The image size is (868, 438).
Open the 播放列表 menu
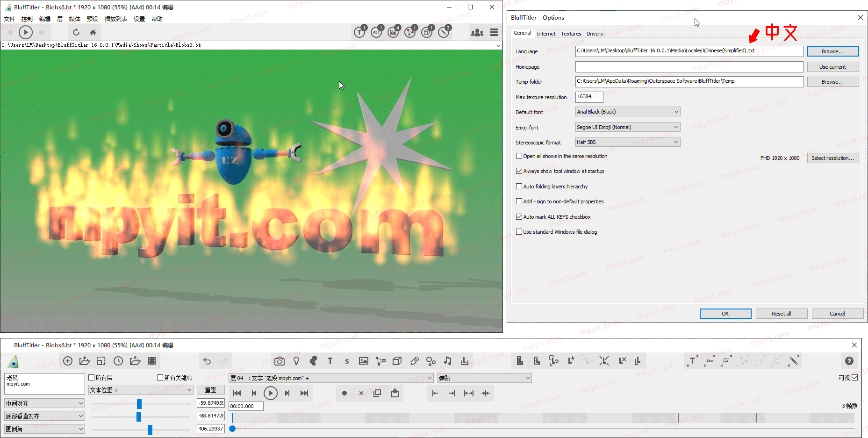tap(116, 19)
